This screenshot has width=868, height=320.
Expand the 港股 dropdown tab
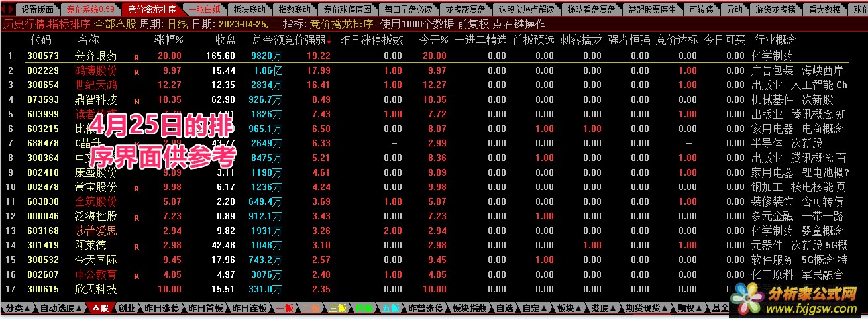(x=603, y=309)
